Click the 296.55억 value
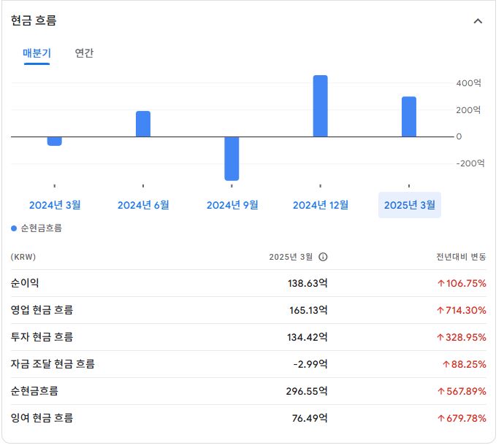Viewport: 504px width, 448px height. coord(307,391)
